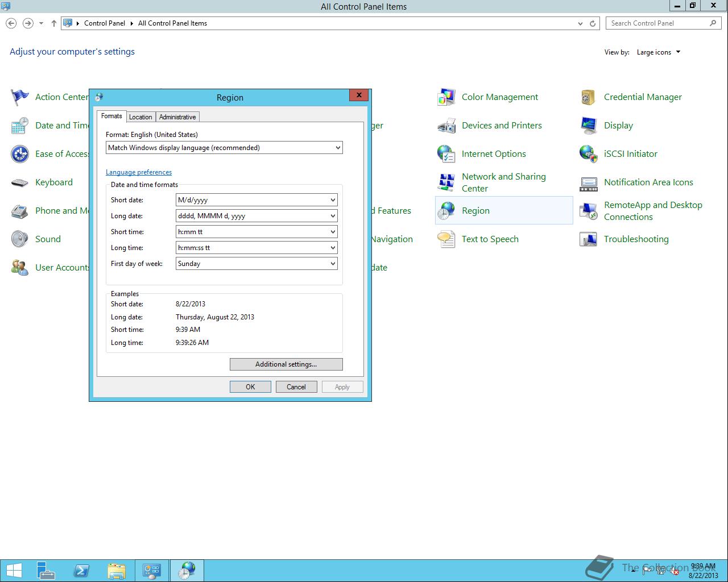The width and height of the screenshot is (728, 582).
Task: Open the Action Center flag icon
Action: click(x=20, y=97)
